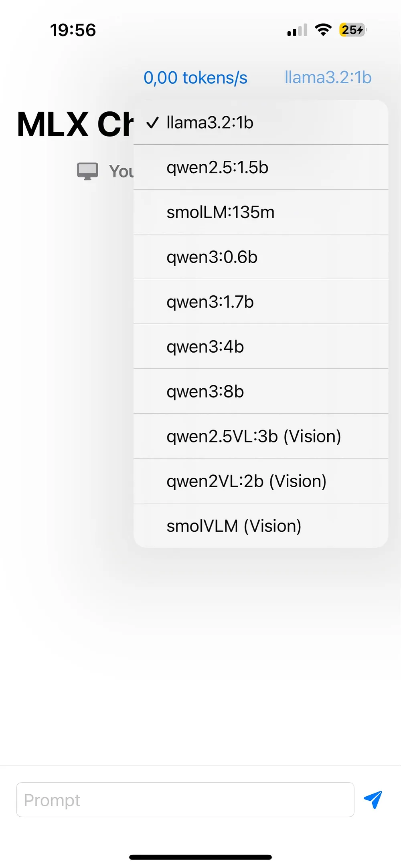
Task: Focus the Prompt text field
Action: click(x=185, y=800)
